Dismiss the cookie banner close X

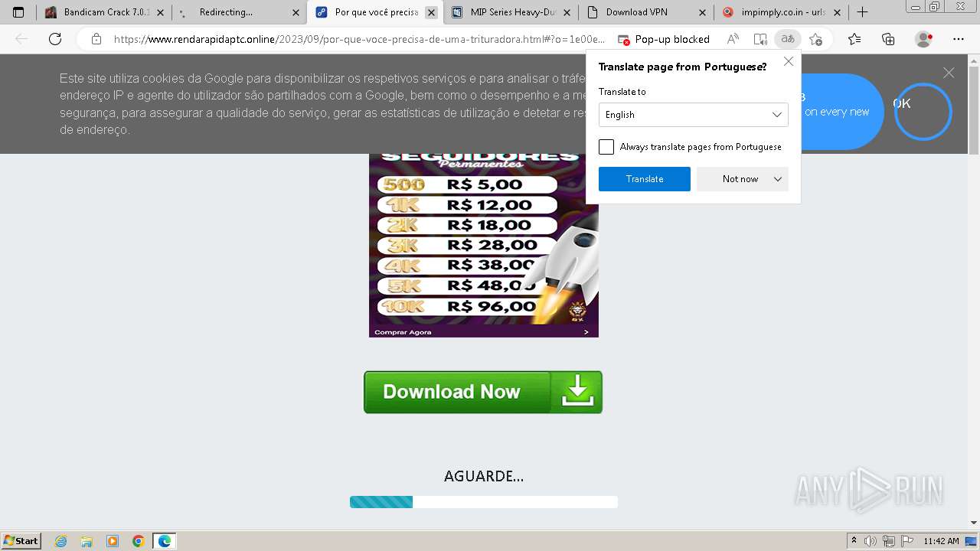pyautogui.click(x=949, y=73)
